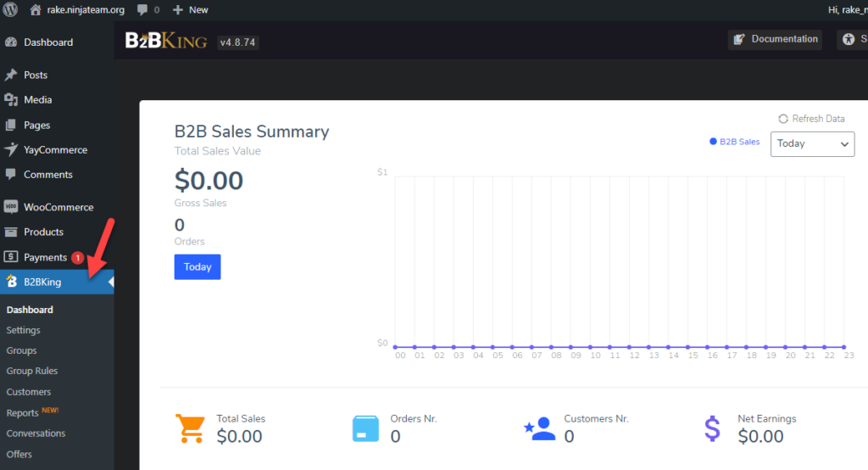Open the Products menu item
868x470 pixels.
point(43,232)
